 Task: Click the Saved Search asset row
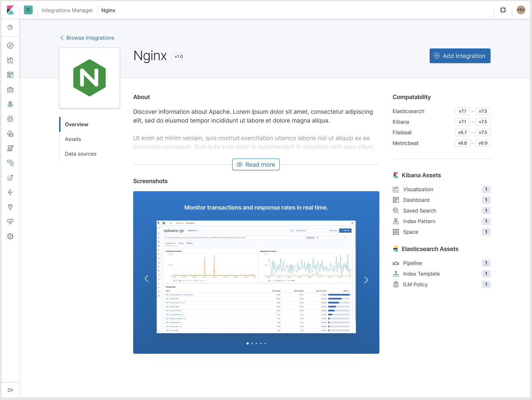(441, 211)
